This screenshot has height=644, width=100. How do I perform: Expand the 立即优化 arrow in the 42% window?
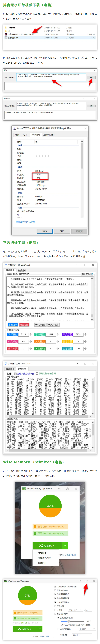[65, 546]
